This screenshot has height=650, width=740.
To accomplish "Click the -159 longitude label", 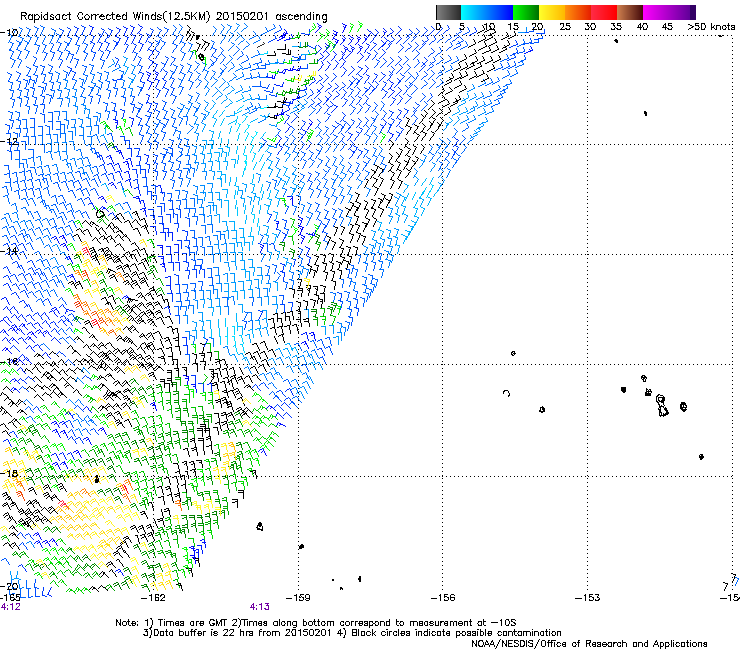I will [x=298, y=598].
